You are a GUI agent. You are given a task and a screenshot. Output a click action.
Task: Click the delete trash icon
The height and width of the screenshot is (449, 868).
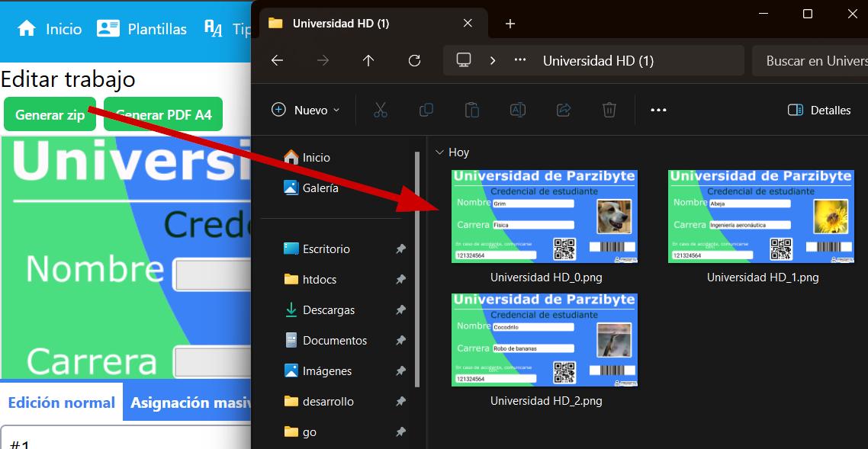[x=609, y=110]
